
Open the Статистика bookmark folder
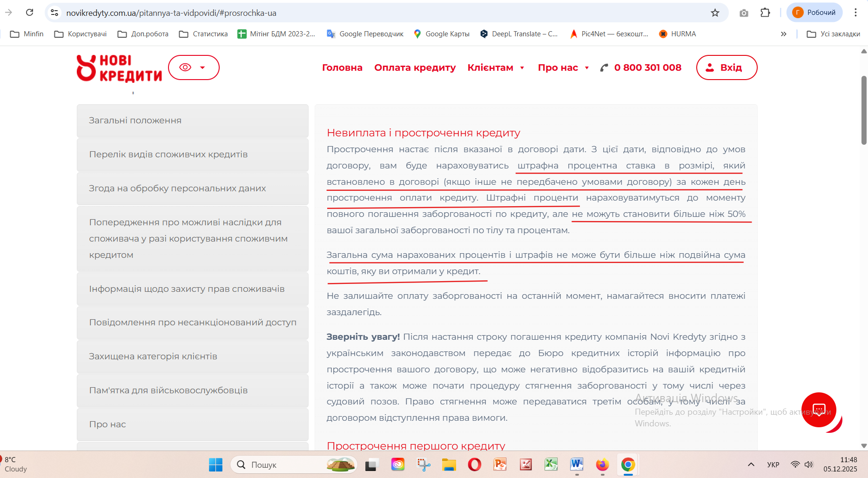point(203,34)
